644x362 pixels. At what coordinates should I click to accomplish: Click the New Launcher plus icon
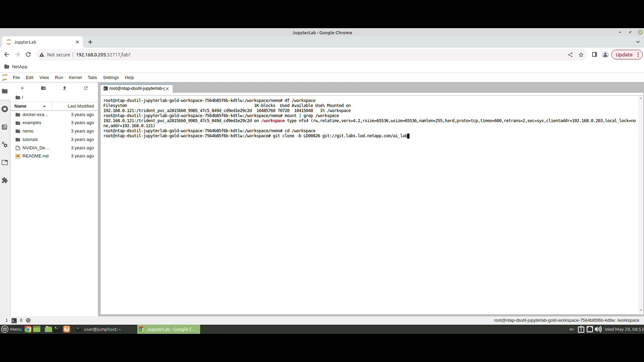22,88
